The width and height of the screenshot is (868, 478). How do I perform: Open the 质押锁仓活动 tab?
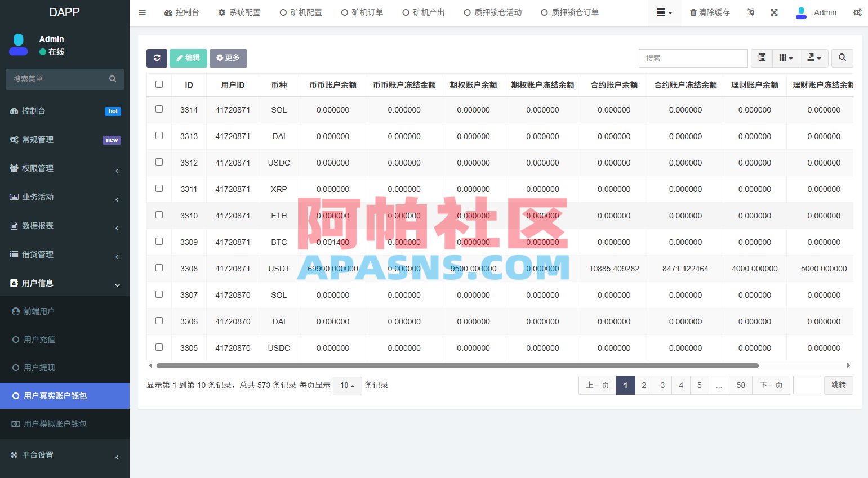pos(493,12)
